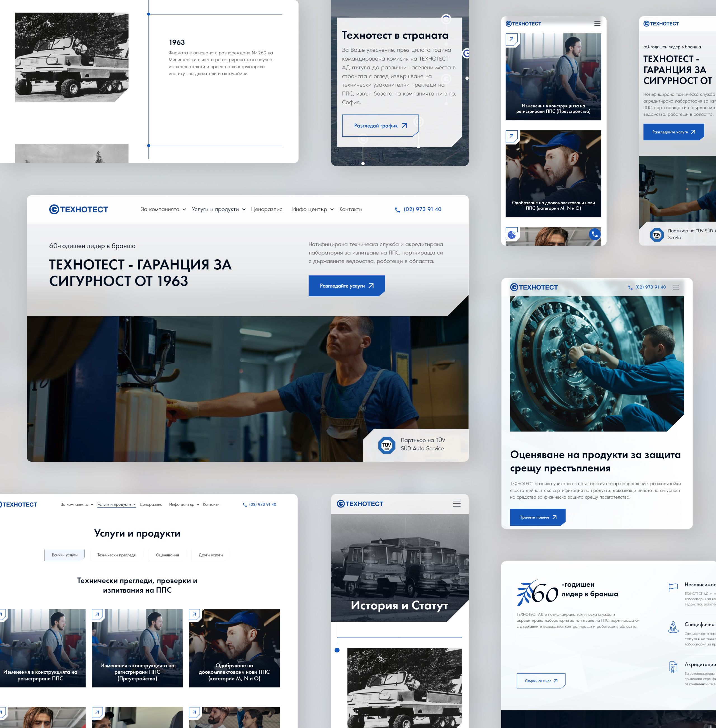The height and width of the screenshot is (728, 716).
Task: Click the blue timeline dot on the История и Статут screen
Action: [337, 650]
